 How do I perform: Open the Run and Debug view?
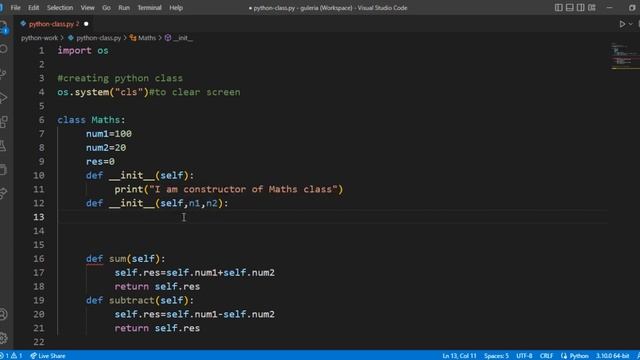[x=4, y=98]
